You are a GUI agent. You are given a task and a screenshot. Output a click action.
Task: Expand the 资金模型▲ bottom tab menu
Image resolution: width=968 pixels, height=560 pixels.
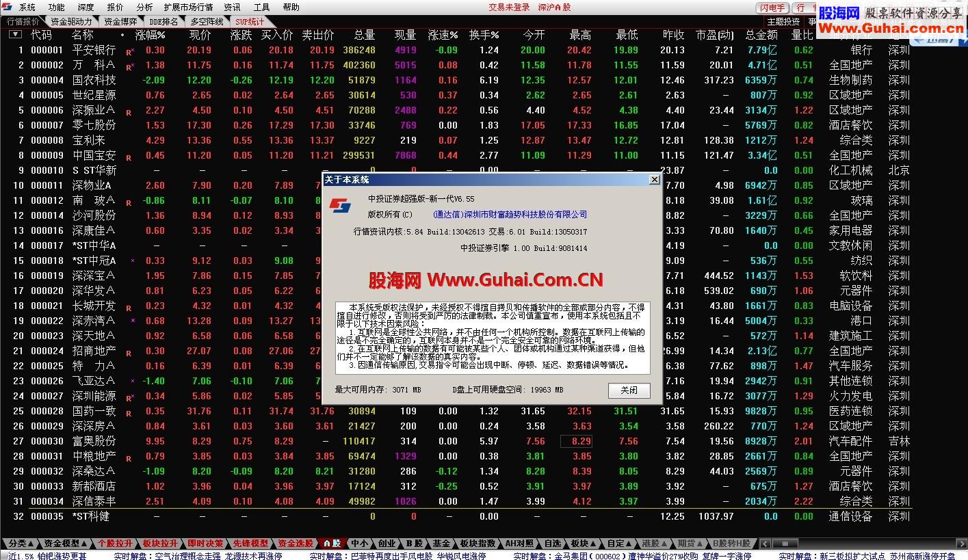(x=65, y=544)
